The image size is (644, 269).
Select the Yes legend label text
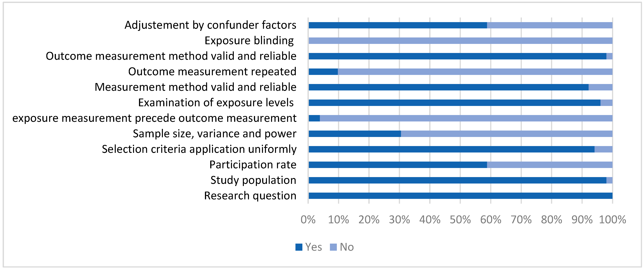point(313,247)
